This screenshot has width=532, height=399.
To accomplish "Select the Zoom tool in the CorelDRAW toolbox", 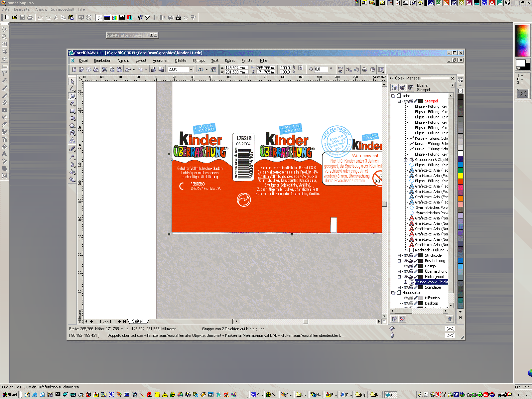I will pyautogui.click(x=72, y=96).
